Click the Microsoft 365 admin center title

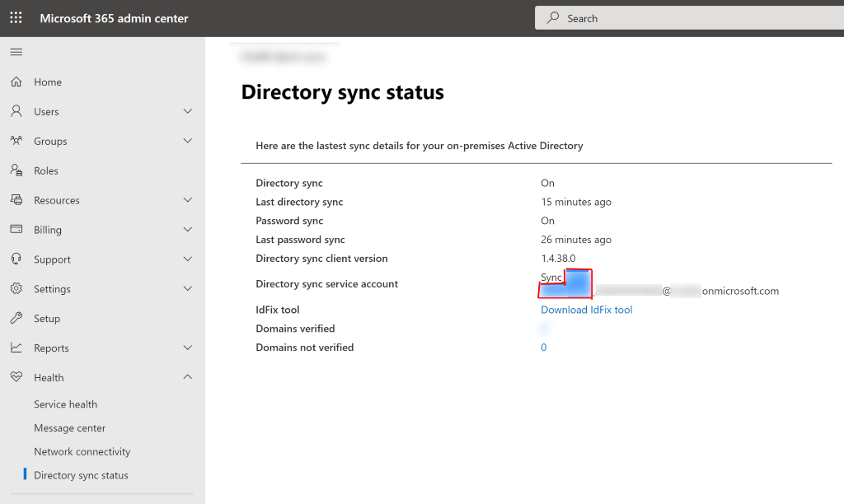pos(114,18)
